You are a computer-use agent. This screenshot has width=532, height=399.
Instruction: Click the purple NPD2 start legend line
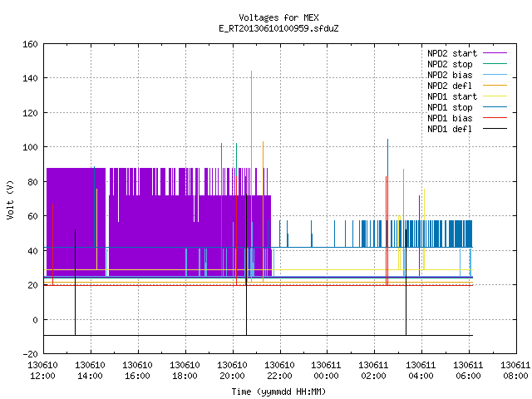[x=495, y=53]
